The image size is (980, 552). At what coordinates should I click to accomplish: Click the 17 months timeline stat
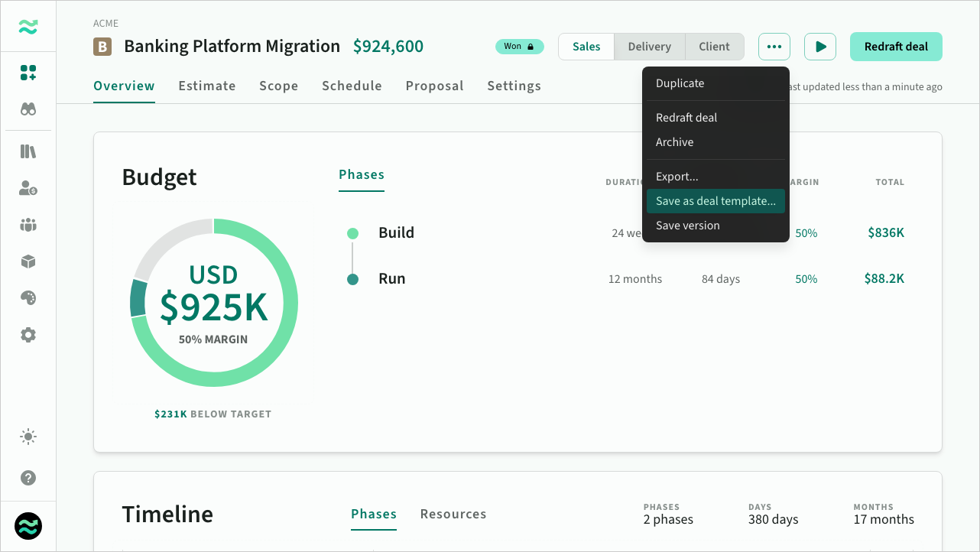click(x=884, y=520)
